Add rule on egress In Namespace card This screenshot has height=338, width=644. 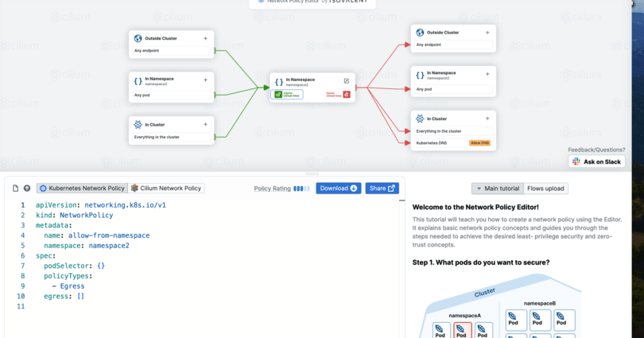click(x=487, y=74)
